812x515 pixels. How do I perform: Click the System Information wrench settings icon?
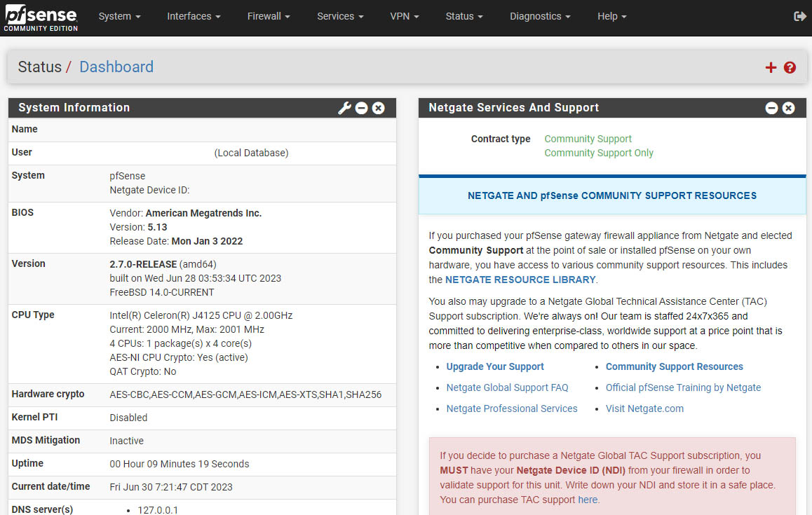pos(344,108)
